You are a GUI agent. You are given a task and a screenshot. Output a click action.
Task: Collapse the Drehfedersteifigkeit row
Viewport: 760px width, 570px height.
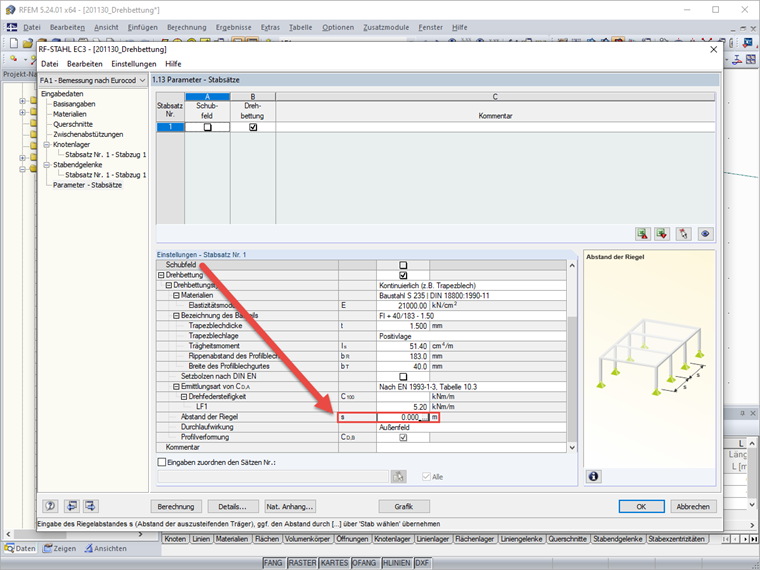[x=184, y=396]
